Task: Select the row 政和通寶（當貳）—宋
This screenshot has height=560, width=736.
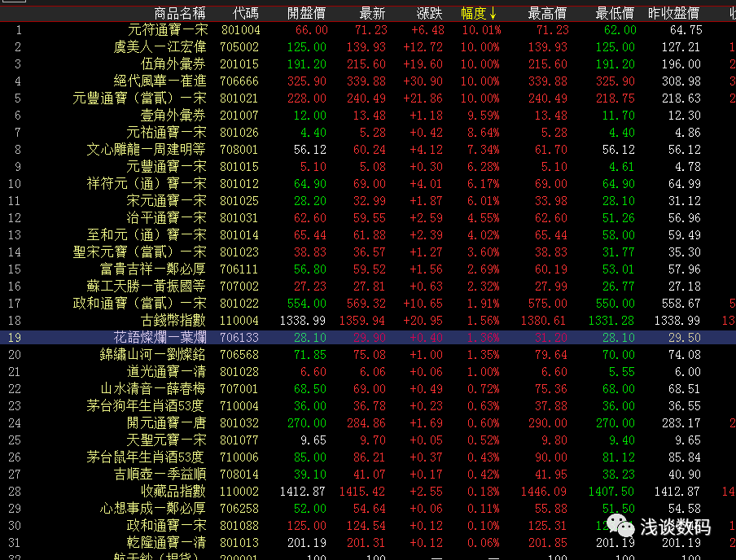Action: click(368, 304)
